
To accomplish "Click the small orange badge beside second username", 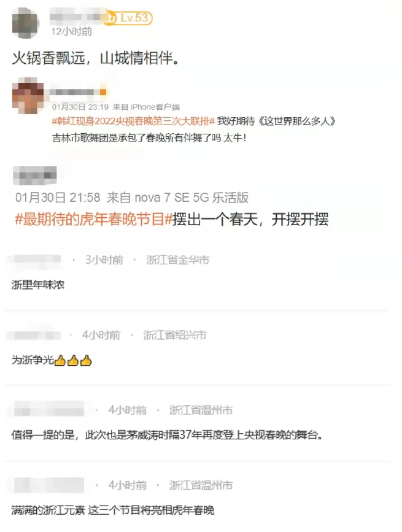I will pos(102,91).
